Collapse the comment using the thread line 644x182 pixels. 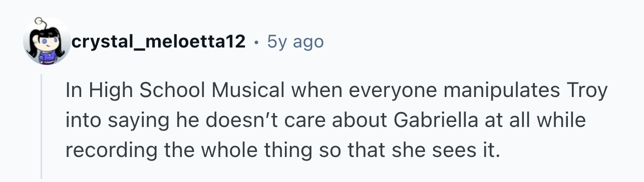(x=42, y=126)
